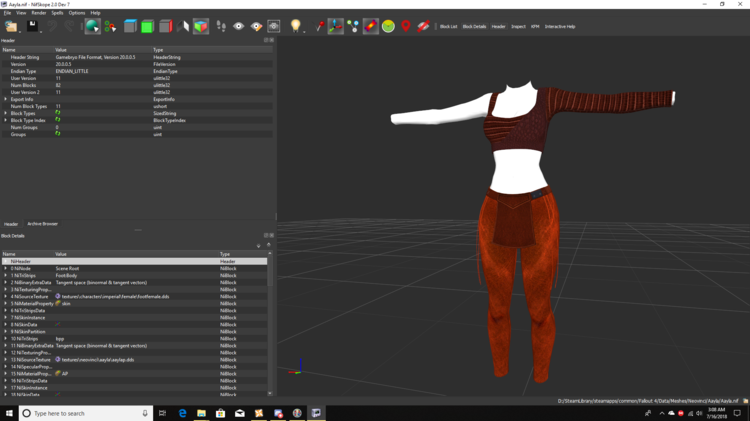Click the AP material color icon
Viewport: 750px width, 421px height.
coord(58,374)
